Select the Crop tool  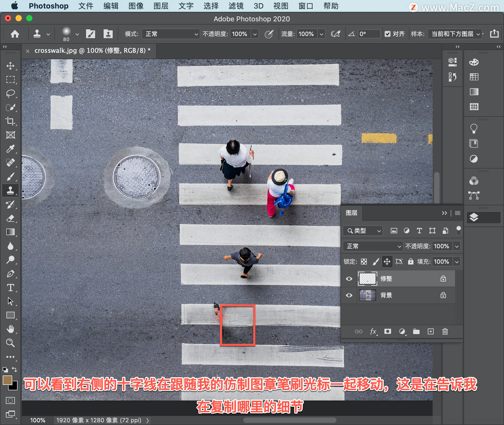[10, 121]
